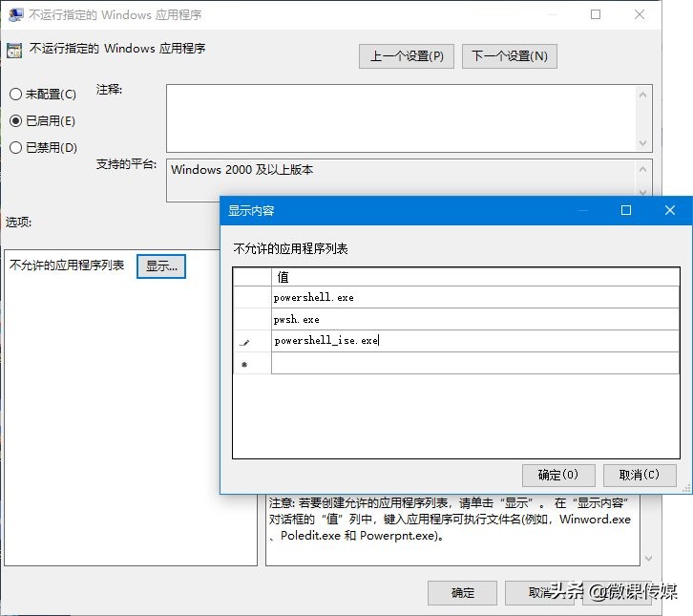Select the 未配置(C) radio button
This screenshot has height=616, width=693.
pos(43,95)
